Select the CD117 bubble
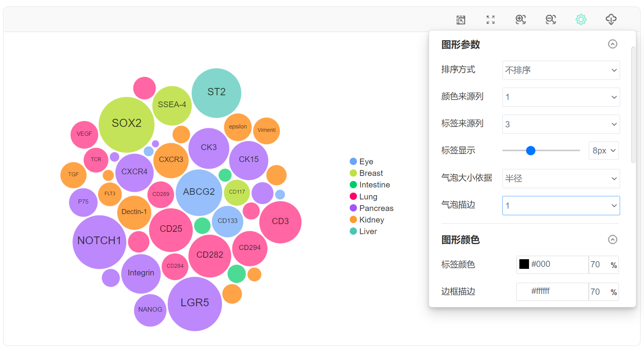The height and width of the screenshot is (351, 644). (x=237, y=192)
